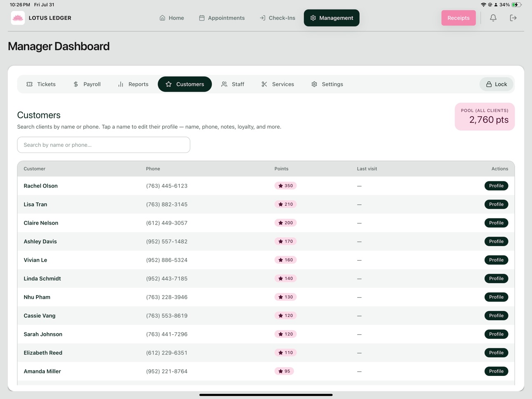Click the 350 points star badge
Viewport: 532px width, 399px height.
tap(285, 186)
